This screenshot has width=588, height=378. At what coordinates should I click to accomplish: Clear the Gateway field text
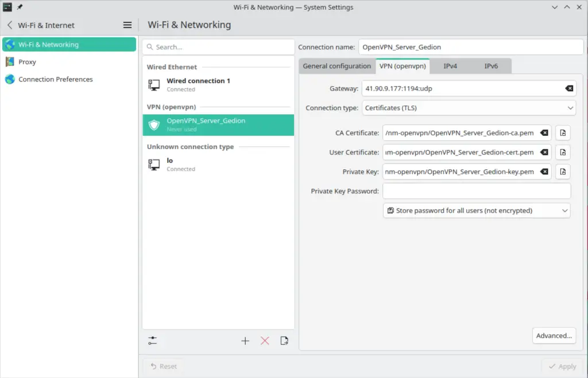click(x=568, y=88)
